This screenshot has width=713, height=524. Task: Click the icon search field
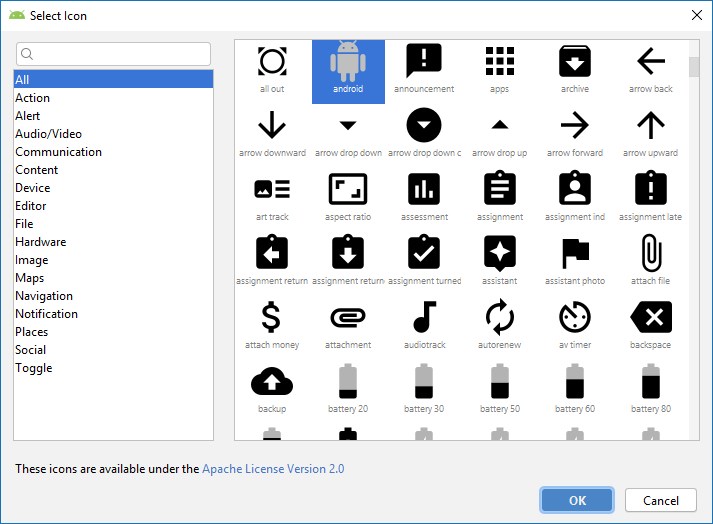113,54
